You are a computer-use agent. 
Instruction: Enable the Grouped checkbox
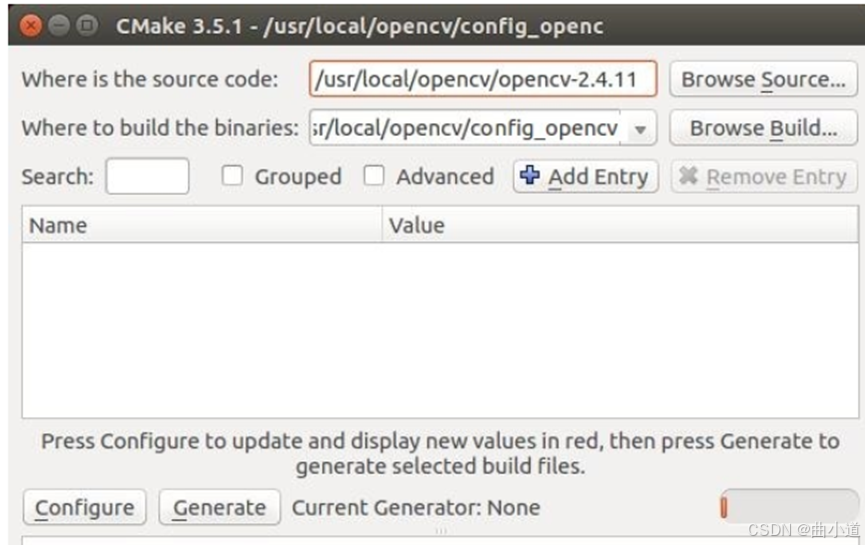coord(232,176)
